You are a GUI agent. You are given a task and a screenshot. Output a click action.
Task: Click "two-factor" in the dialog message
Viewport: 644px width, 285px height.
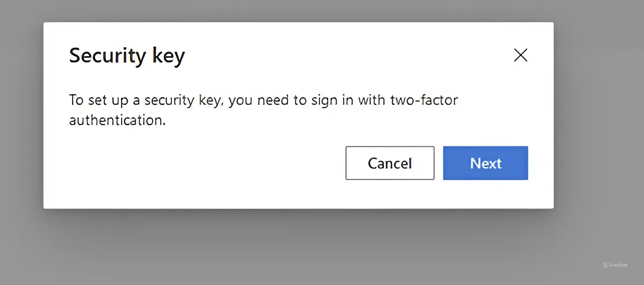pos(424,100)
